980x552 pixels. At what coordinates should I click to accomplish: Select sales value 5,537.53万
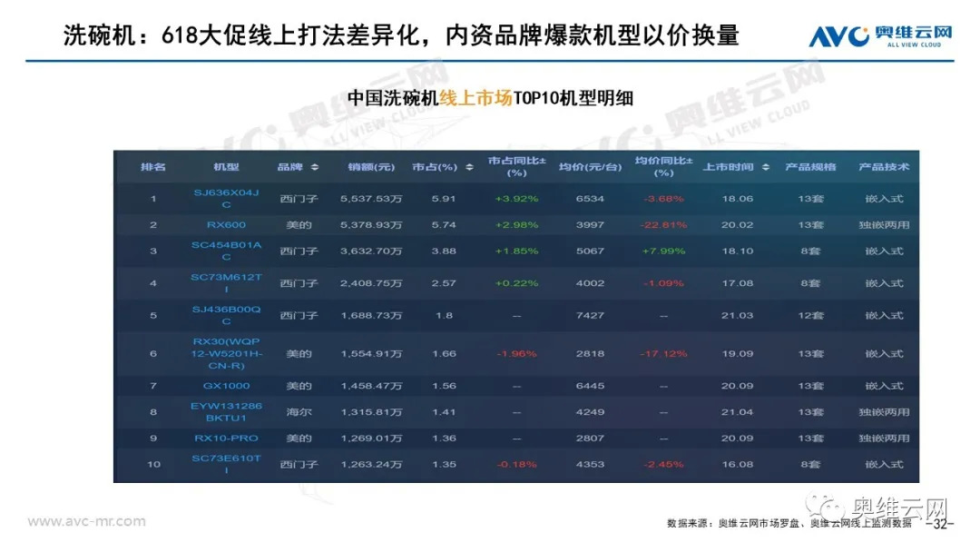point(371,199)
